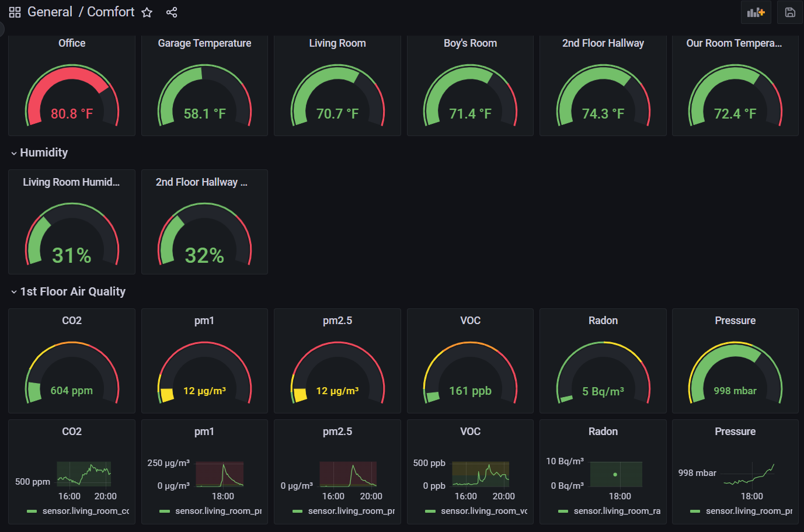Open the Garage Temperature panel title menu
Viewport: 804px width, 532px height.
point(204,43)
